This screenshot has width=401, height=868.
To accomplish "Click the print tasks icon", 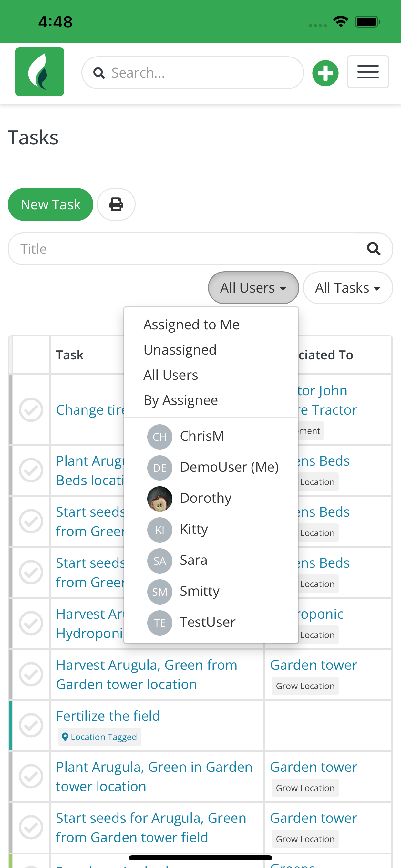I will 116,204.
